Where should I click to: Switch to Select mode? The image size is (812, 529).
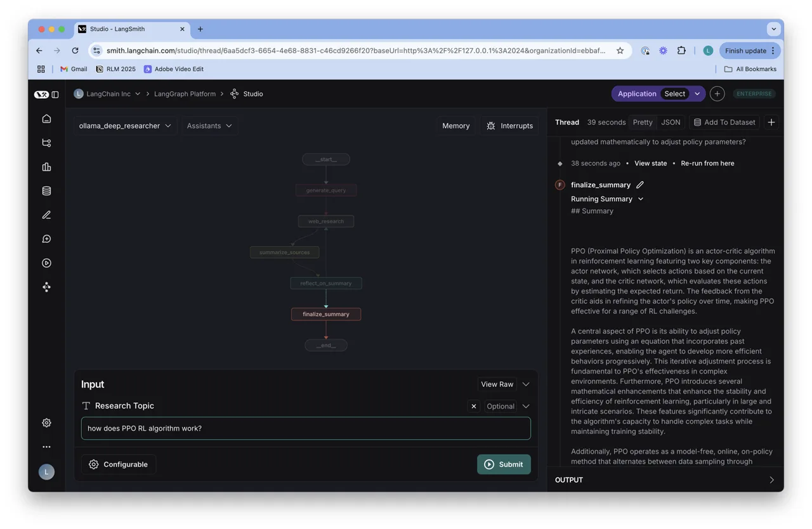(675, 94)
